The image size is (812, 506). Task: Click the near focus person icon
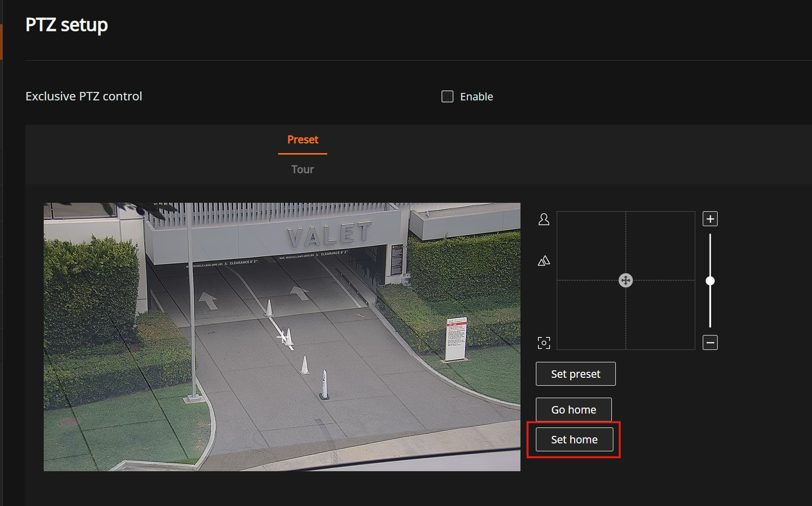(544, 219)
